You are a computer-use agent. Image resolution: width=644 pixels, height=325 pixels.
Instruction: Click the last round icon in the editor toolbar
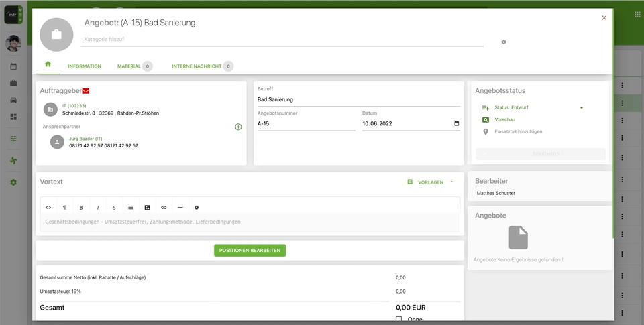[197, 208]
